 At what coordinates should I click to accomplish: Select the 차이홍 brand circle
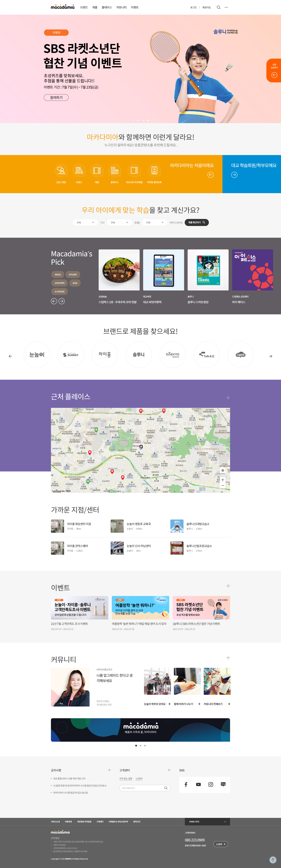point(105,354)
